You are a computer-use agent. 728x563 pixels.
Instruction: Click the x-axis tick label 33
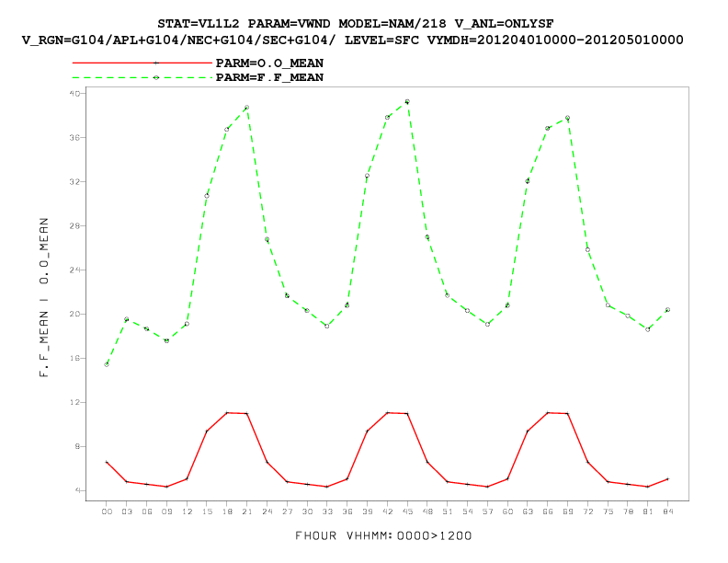pyautogui.click(x=327, y=511)
